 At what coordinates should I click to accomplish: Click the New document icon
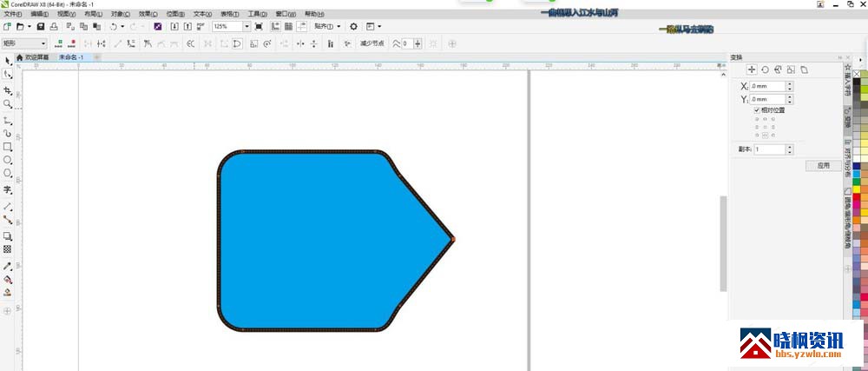[x=7, y=26]
